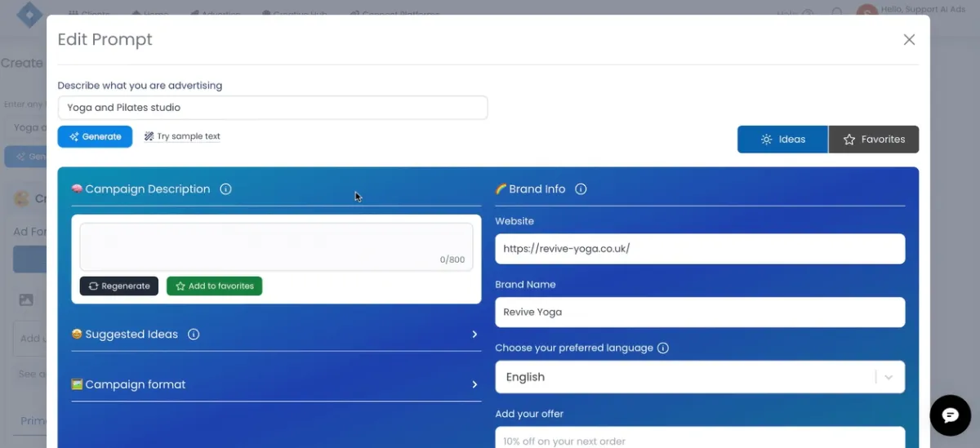The image size is (980, 448).
Task: Click the Edit Prompt title
Action: pos(105,39)
